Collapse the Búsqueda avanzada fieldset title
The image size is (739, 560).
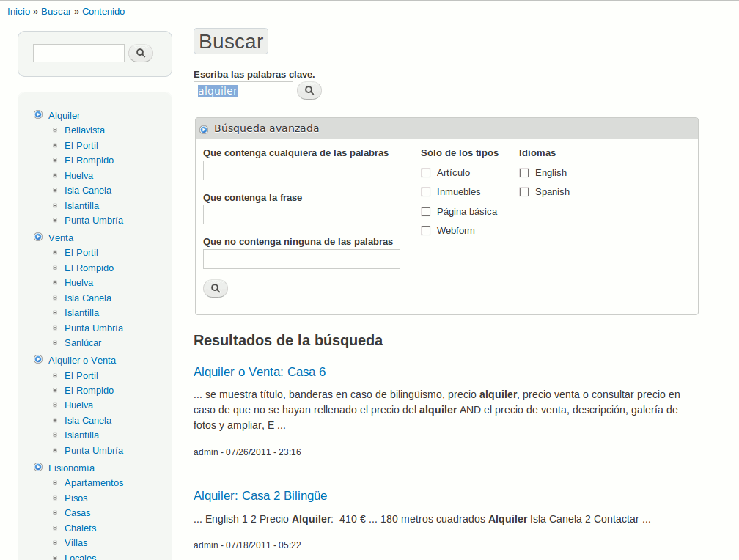click(x=266, y=128)
